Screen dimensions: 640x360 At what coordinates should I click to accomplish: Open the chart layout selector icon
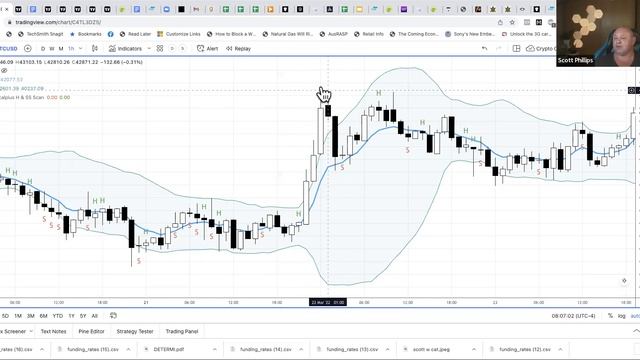click(x=516, y=49)
